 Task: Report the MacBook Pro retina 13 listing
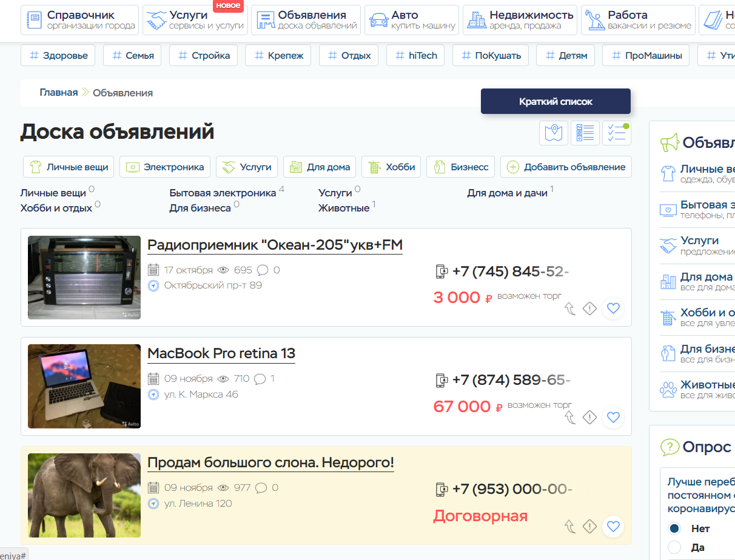click(x=589, y=417)
